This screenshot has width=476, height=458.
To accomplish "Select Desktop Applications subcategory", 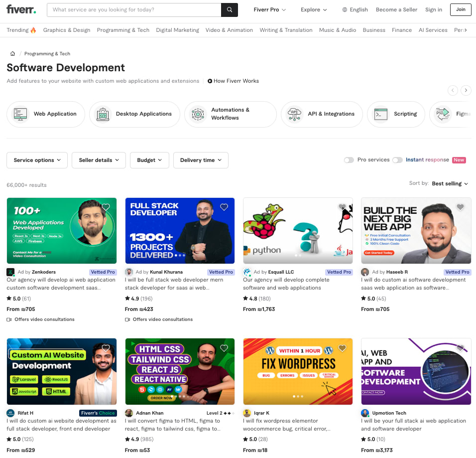I will [134, 114].
